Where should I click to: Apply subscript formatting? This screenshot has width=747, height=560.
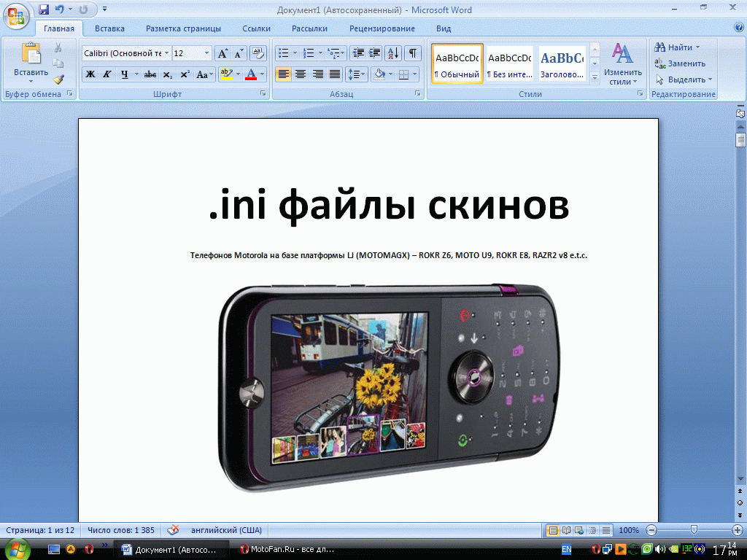click(x=167, y=74)
